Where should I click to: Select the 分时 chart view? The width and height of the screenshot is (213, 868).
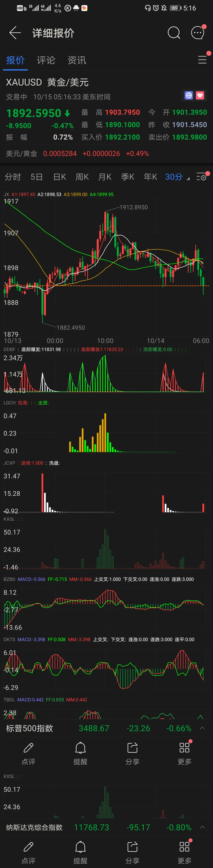click(13, 177)
